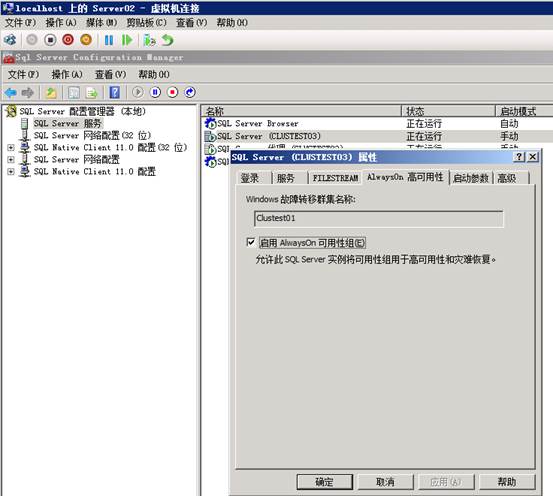
Task: Open help with the blue question mark icon
Action: coord(115,93)
